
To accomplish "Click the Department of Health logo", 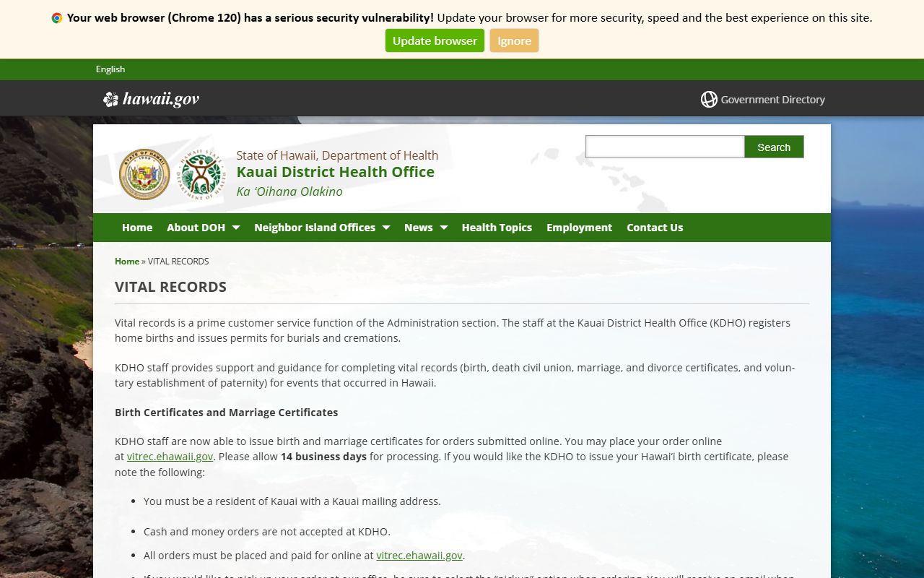I will click(201, 174).
